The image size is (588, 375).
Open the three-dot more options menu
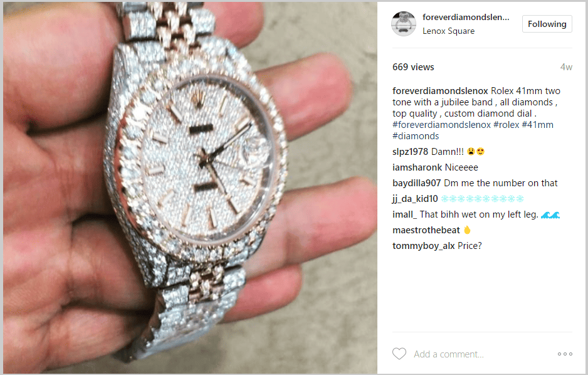565,354
